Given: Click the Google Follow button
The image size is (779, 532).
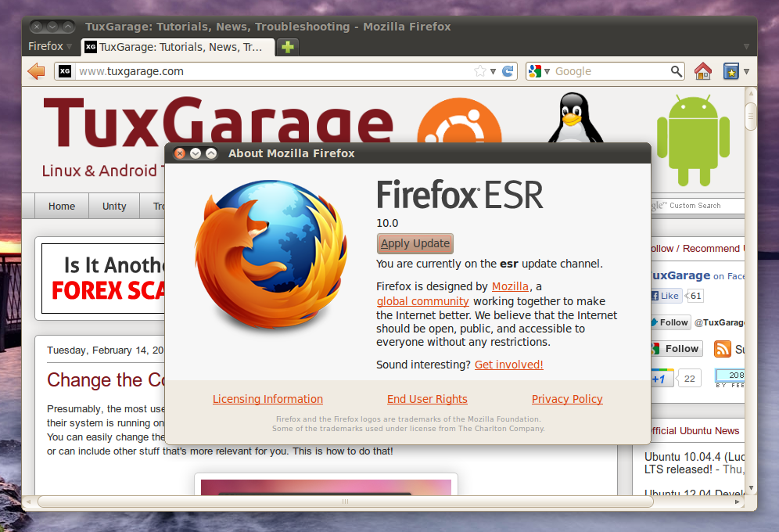Looking at the screenshot, I should [x=677, y=349].
